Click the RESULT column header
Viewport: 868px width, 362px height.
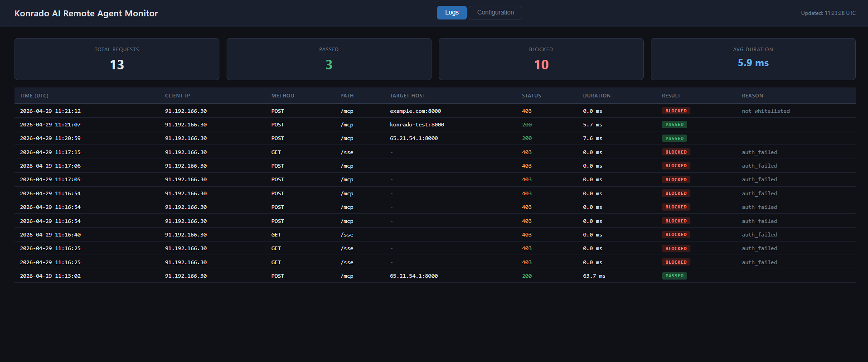click(x=671, y=96)
